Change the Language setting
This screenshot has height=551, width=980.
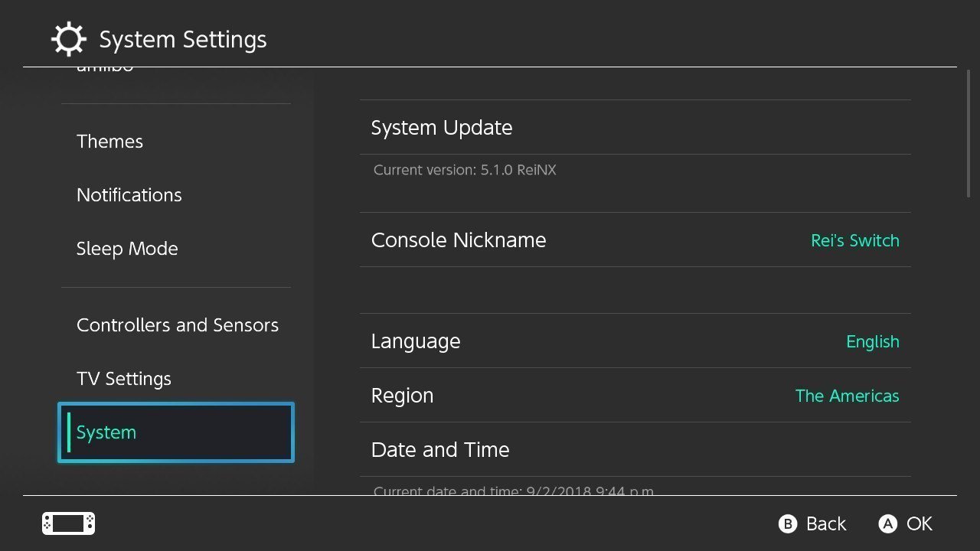[635, 341]
